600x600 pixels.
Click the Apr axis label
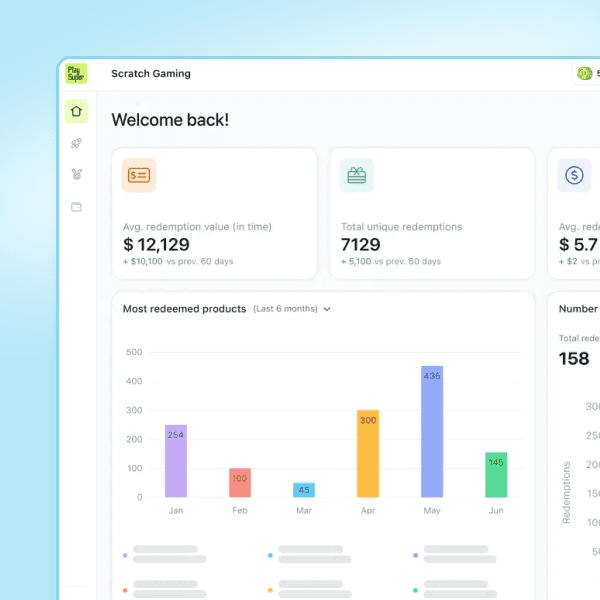[x=368, y=510]
